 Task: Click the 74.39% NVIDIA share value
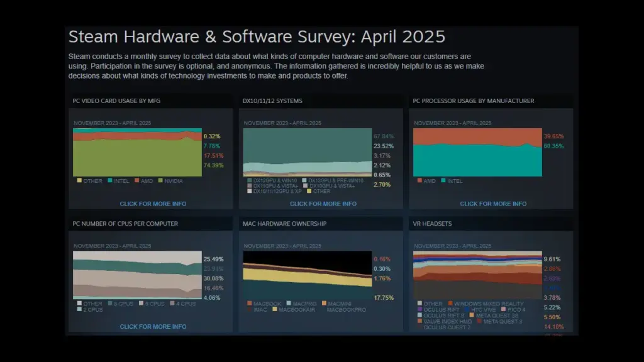point(214,165)
